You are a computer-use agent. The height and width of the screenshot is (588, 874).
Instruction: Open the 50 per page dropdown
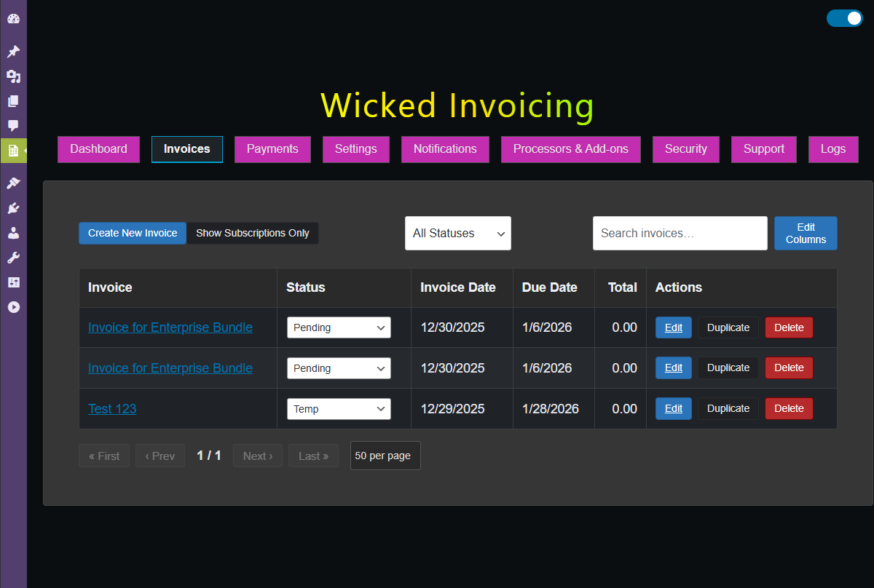[x=385, y=456]
